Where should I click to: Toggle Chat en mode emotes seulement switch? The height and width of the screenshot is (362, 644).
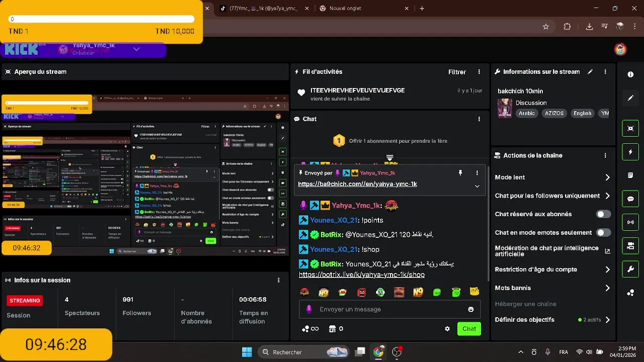pyautogui.click(x=603, y=233)
